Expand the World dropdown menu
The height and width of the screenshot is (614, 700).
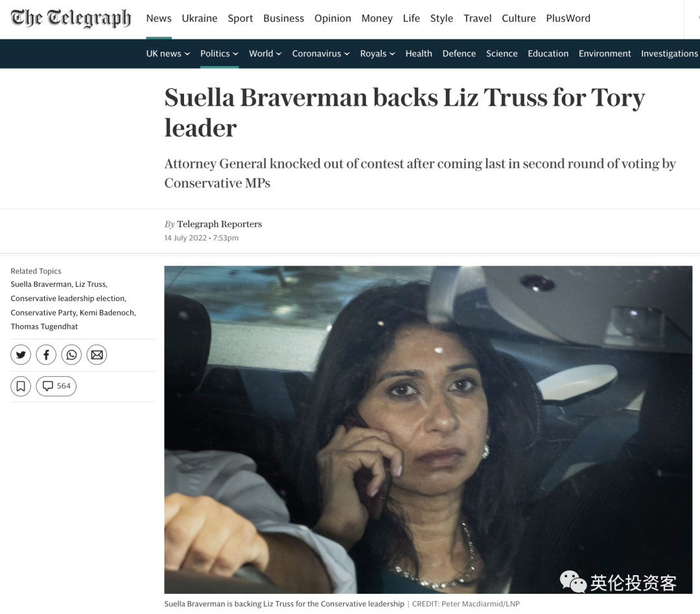pyautogui.click(x=265, y=54)
